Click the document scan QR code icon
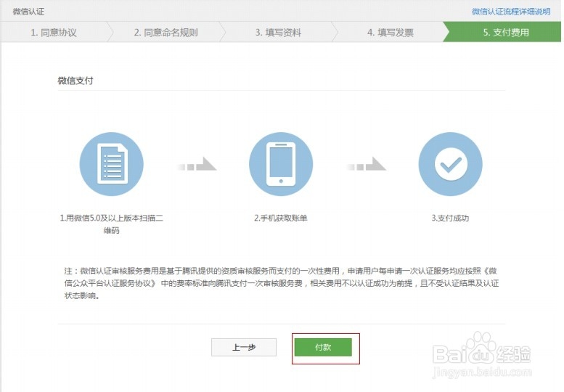 coord(112,164)
